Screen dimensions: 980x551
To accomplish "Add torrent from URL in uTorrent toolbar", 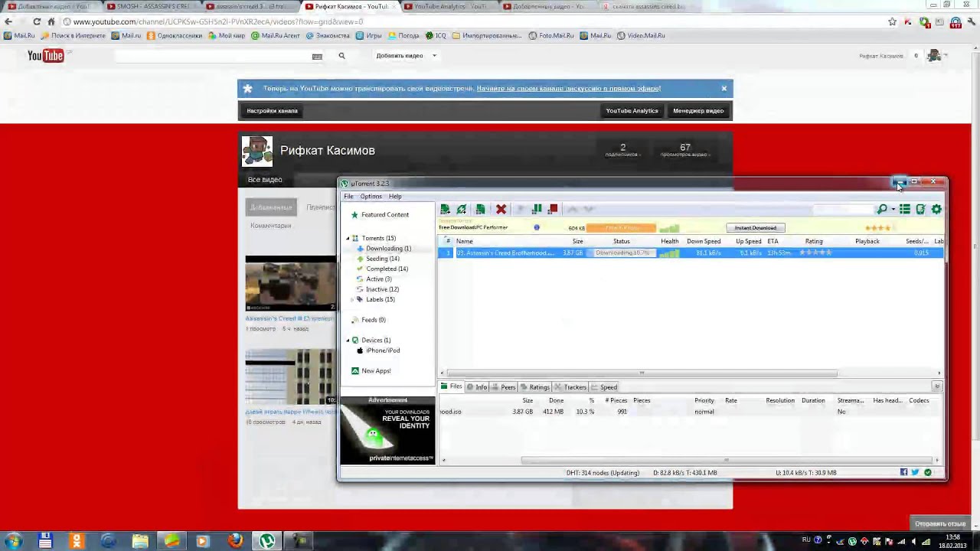I will click(x=462, y=209).
